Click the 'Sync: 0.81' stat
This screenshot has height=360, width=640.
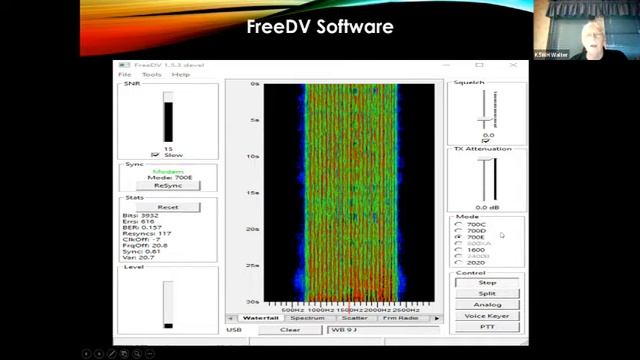(141, 251)
